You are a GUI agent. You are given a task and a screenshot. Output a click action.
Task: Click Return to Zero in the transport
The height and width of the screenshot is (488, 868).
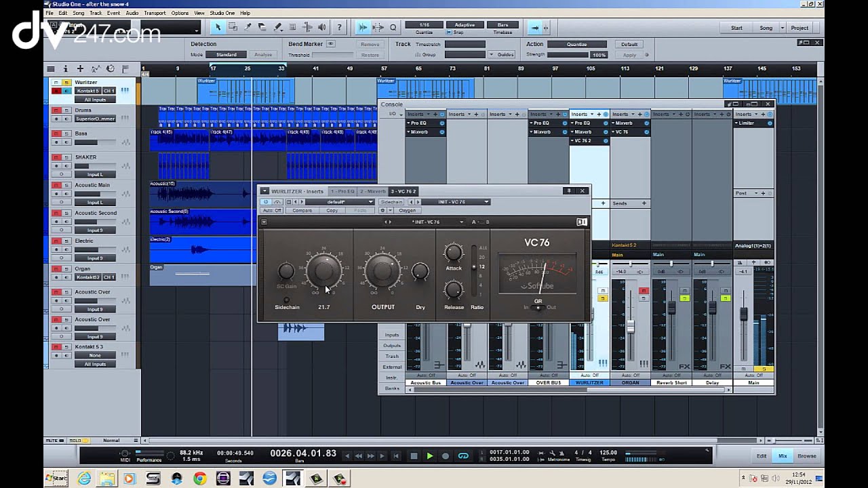(397, 456)
